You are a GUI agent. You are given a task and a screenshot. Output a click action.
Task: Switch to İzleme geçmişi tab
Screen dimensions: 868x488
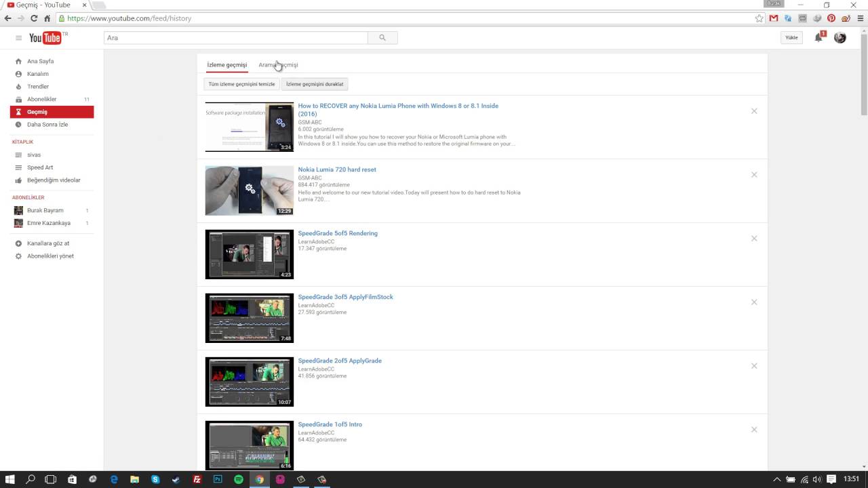tap(227, 65)
